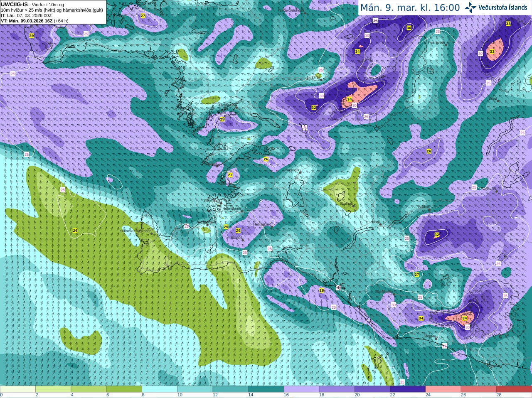Click the Skálholt station label
The image size is (532, 398).
click(346, 204)
